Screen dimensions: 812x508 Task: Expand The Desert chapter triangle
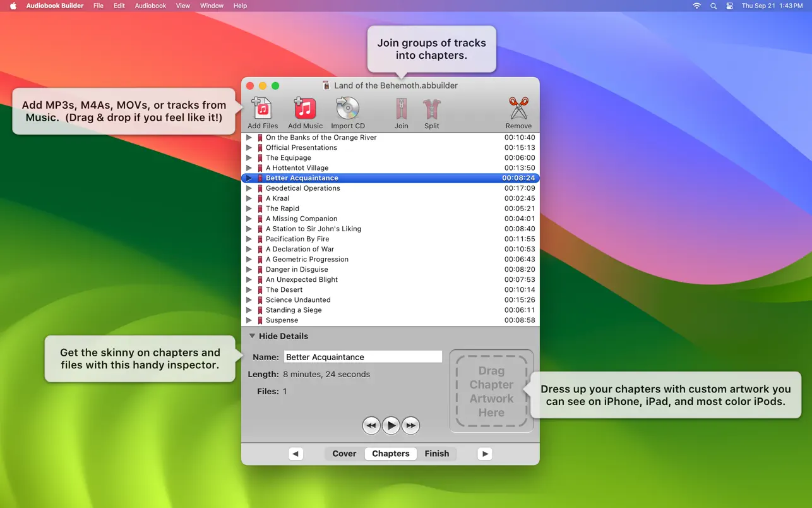pyautogui.click(x=249, y=290)
